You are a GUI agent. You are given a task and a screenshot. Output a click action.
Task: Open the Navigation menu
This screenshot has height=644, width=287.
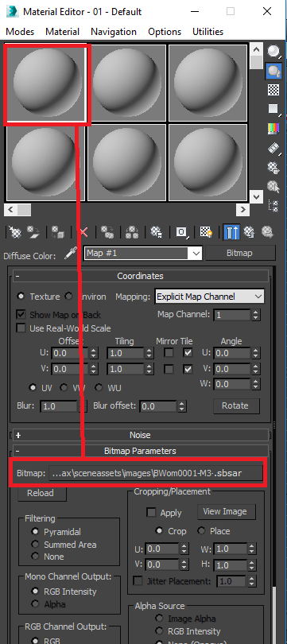point(114,32)
